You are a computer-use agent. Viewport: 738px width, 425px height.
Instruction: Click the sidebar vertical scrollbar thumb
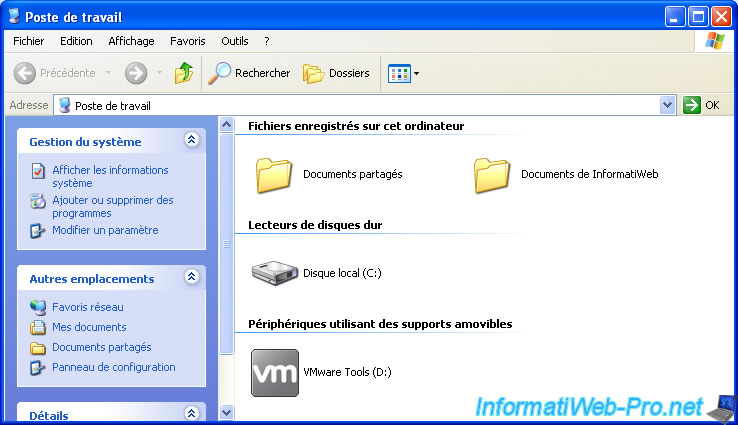[226, 243]
